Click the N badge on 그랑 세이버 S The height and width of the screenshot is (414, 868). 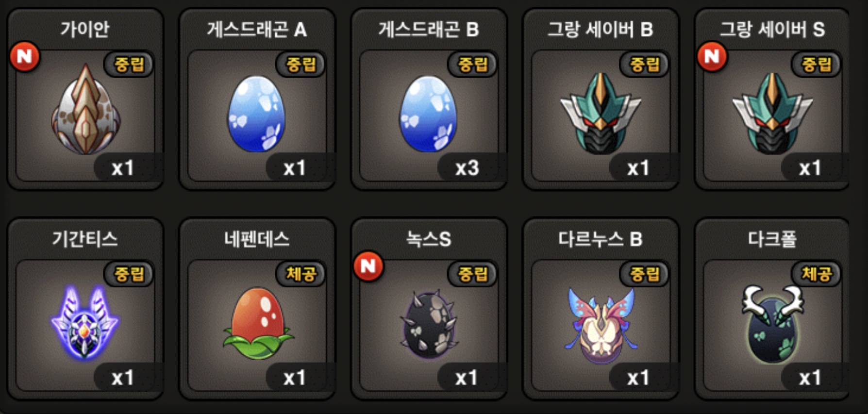coord(712,56)
